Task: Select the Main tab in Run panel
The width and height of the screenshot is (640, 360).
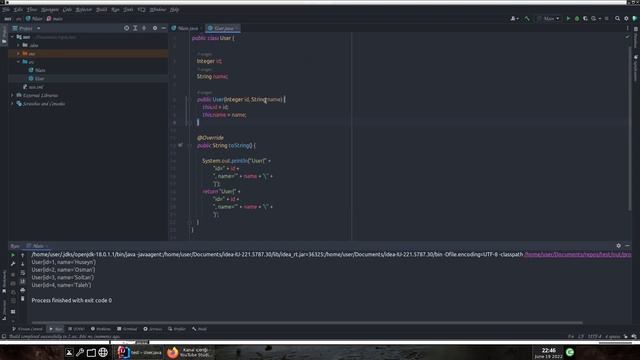Action: [x=37, y=246]
